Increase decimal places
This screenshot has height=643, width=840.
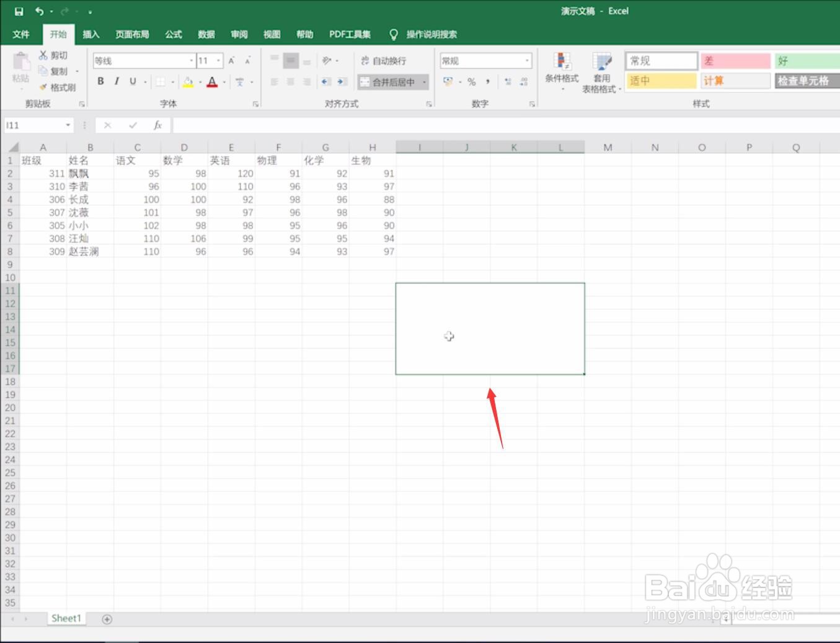click(x=508, y=81)
